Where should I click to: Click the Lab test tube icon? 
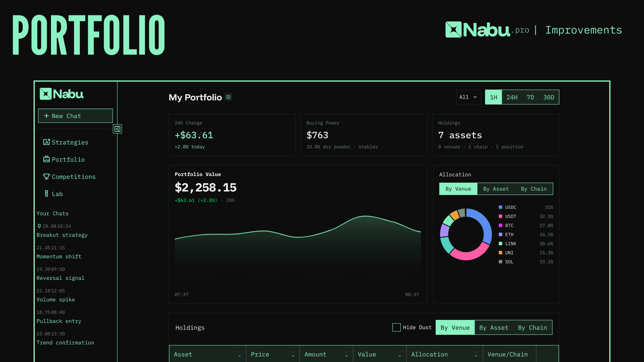click(47, 194)
